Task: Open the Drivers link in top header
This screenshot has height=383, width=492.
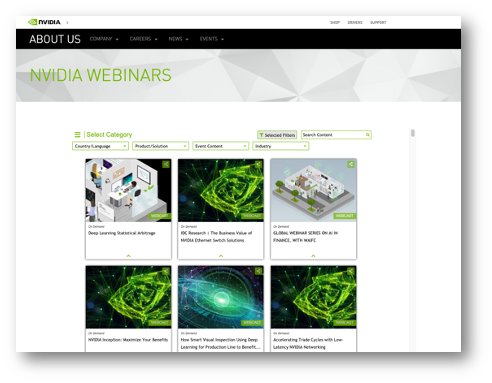Action: coord(355,23)
